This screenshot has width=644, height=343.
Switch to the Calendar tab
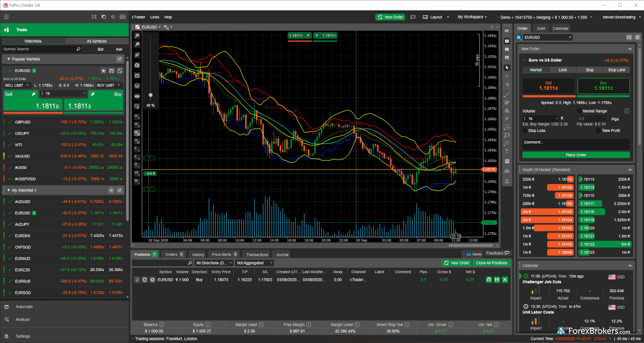click(x=560, y=28)
